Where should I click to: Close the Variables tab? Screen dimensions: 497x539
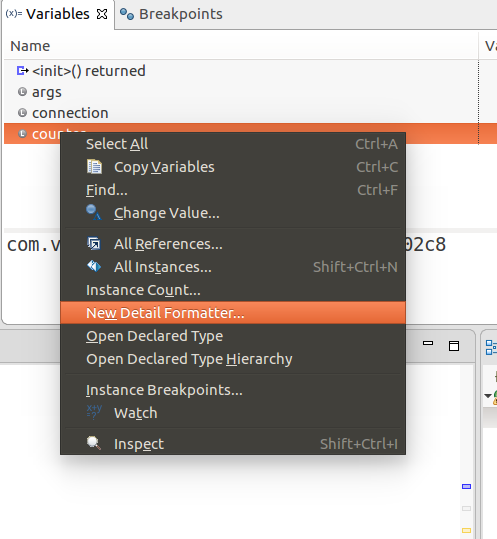[x=102, y=14]
